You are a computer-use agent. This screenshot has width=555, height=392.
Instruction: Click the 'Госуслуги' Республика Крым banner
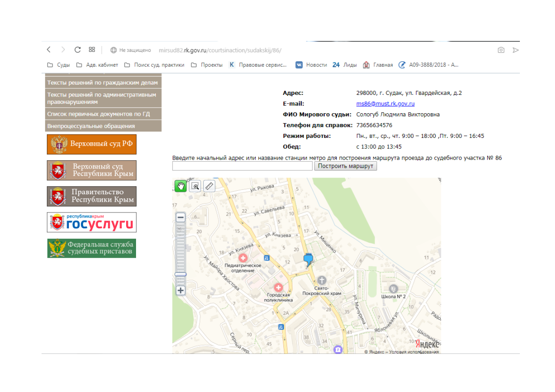(92, 222)
